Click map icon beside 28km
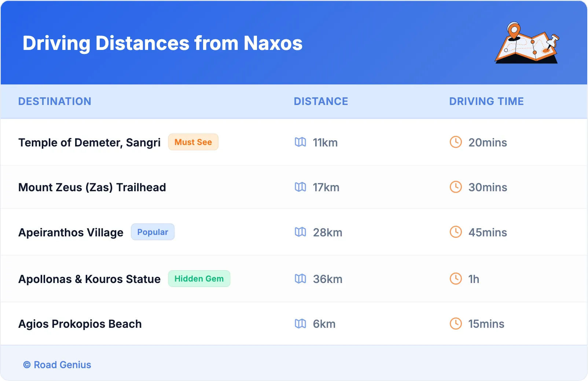The width and height of the screenshot is (588, 381). point(300,232)
